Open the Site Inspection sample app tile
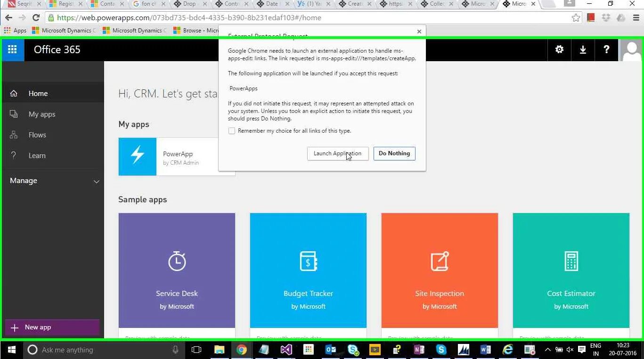 (440, 271)
